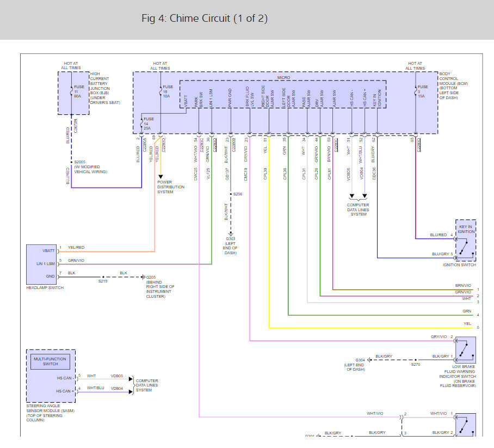The height and width of the screenshot is (448, 494).
Task: Select the BLU/GRY 5 label at ignition switch
Action: (442, 254)
